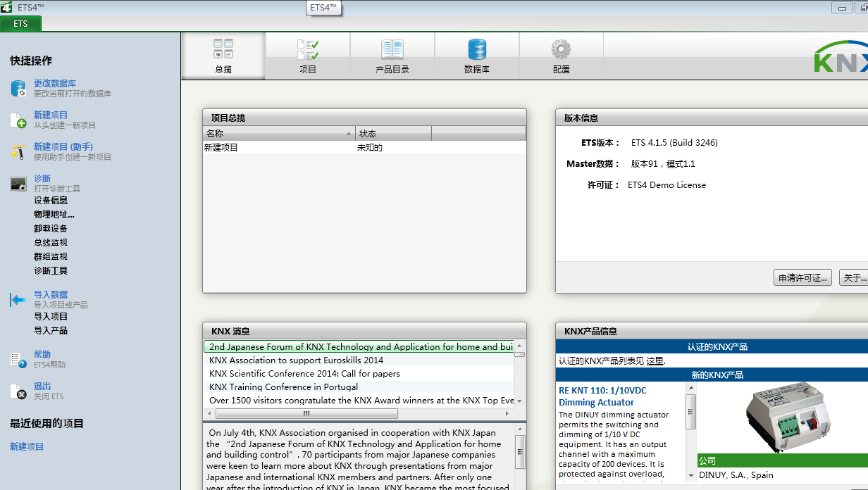Open diagnostics via the 诊断 monitor icon
The image size is (868, 490).
tap(18, 184)
